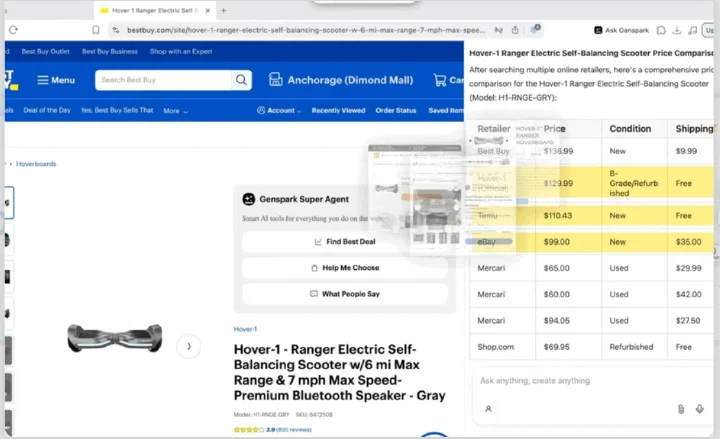Select the Mercari $65.00 price cell

pos(568,268)
